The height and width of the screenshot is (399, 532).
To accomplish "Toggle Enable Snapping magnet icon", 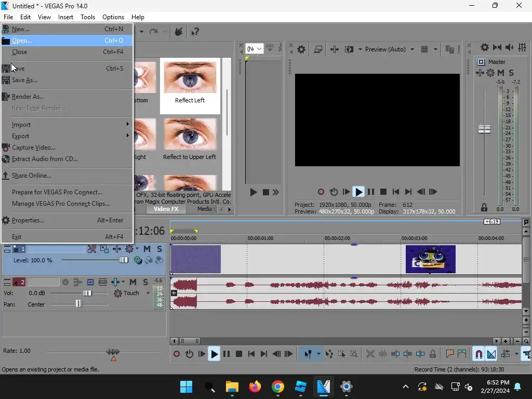I will (x=478, y=354).
